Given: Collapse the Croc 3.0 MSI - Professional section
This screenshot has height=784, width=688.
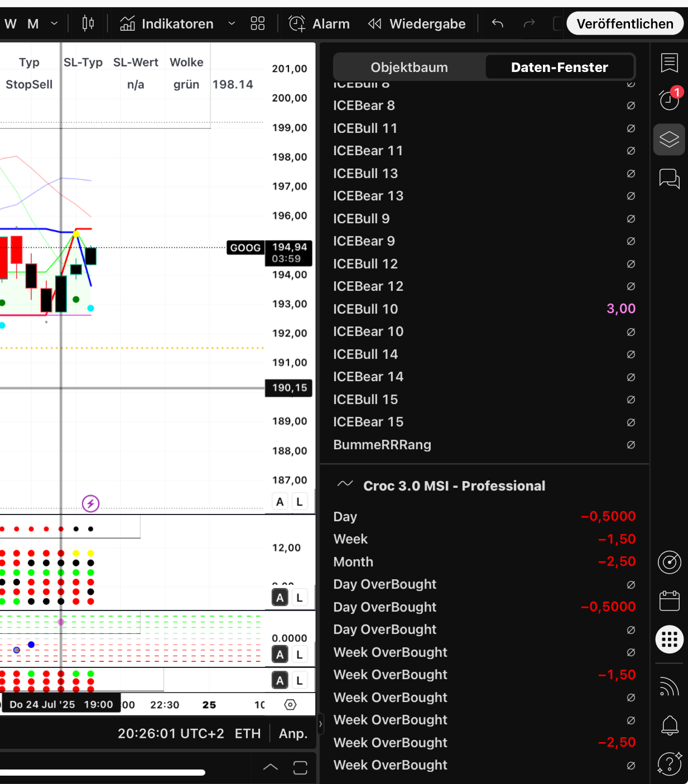Looking at the screenshot, I should click(345, 484).
